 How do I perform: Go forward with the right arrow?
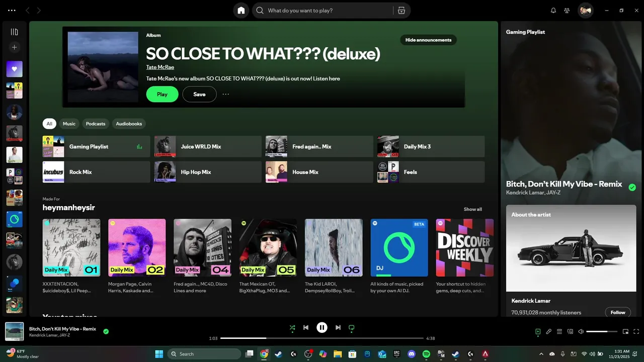point(39,11)
